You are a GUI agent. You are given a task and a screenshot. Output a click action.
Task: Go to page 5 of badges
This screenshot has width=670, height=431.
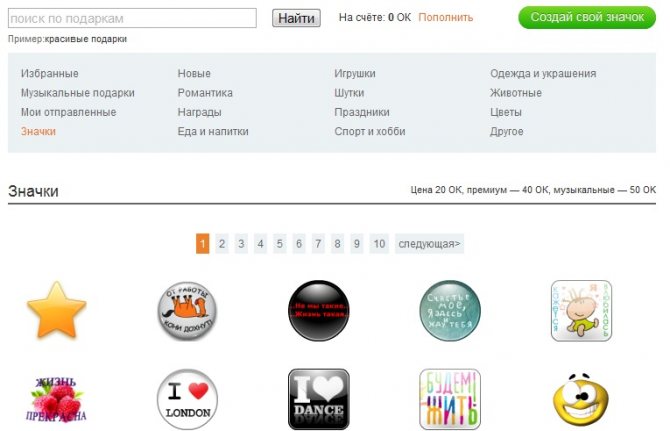point(279,243)
